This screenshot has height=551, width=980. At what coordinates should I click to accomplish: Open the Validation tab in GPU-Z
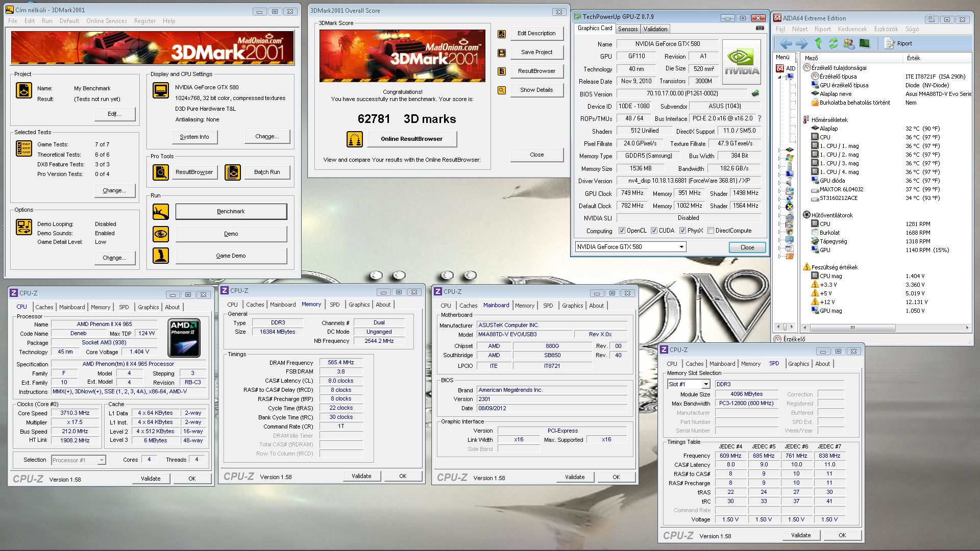pyautogui.click(x=655, y=29)
